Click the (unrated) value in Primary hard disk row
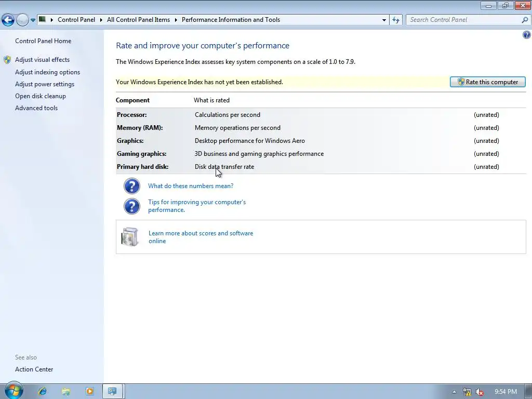The width and height of the screenshot is (532, 399). point(486,167)
